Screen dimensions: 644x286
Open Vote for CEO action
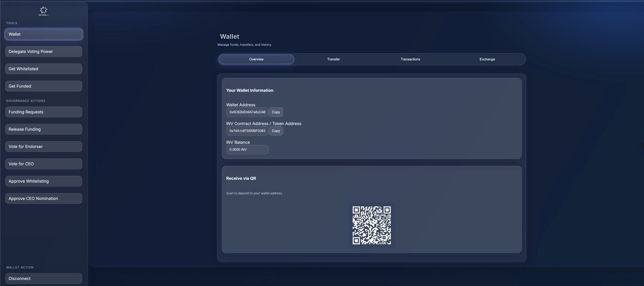coord(44,164)
